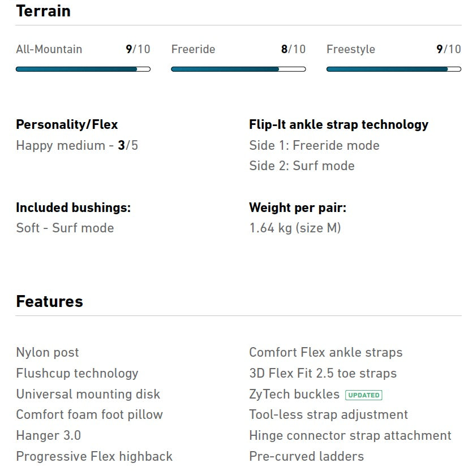This screenshot has height=476, width=464.
Task: Select the Universal mounting disk item
Action: [x=88, y=394]
